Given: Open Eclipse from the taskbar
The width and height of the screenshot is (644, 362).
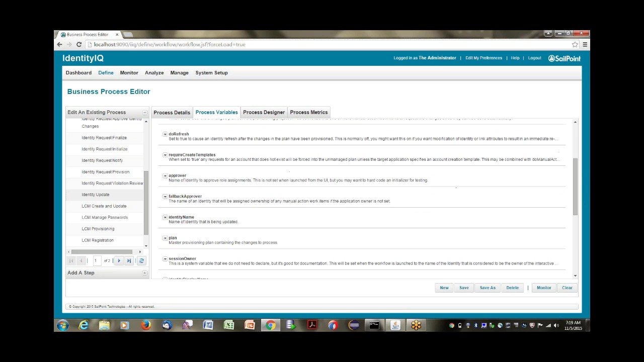Looking at the screenshot, I should tap(354, 325).
